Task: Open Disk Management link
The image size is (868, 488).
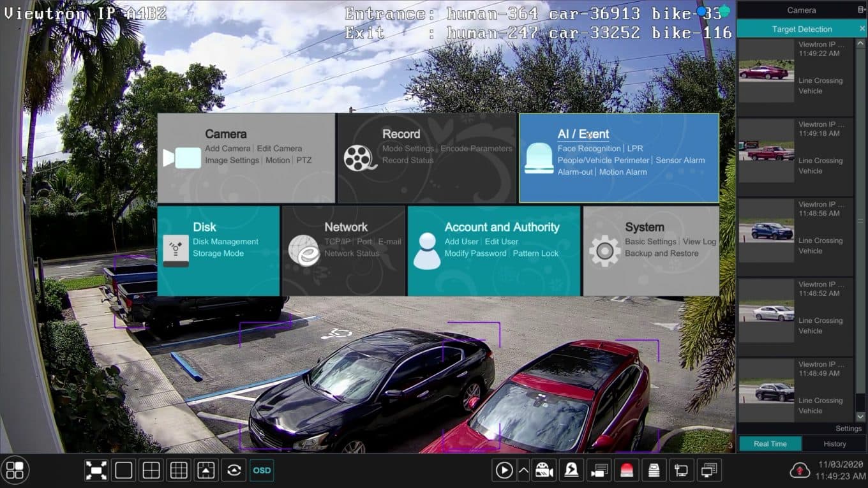Action: click(x=225, y=242)
